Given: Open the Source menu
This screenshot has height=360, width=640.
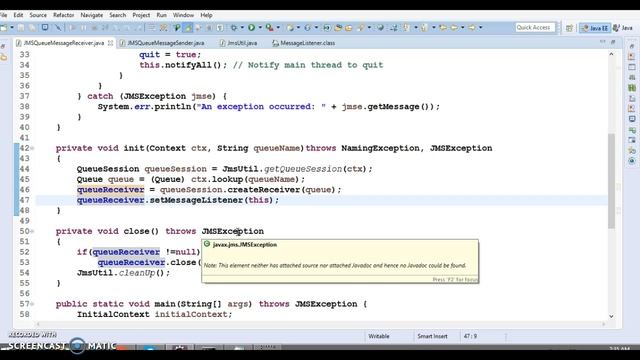Looking at the screenshot, I should 38,15.
